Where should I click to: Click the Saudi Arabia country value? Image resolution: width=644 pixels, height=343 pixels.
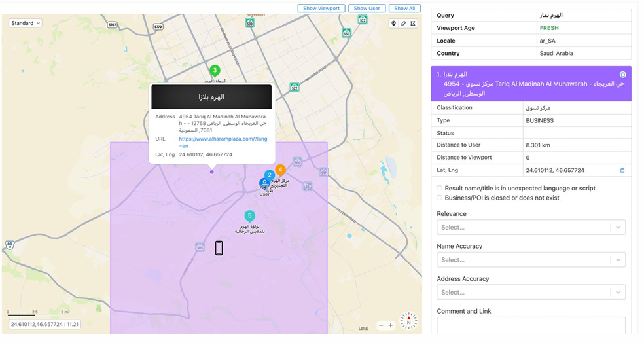coord(556,54)
